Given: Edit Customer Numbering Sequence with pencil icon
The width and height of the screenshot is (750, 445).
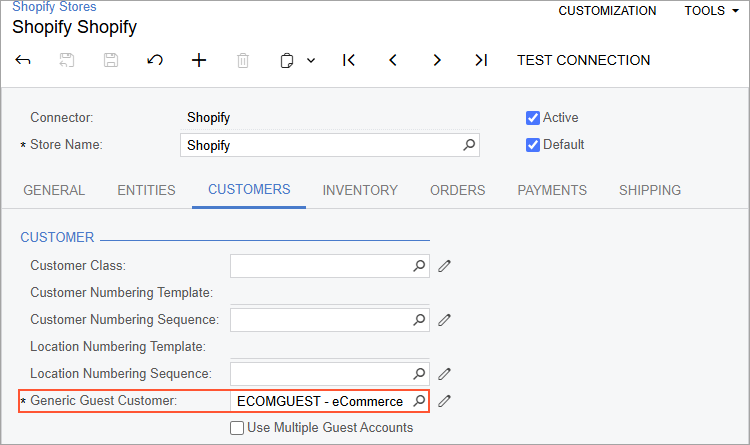Looking at the screenshot, I should 444,320.
